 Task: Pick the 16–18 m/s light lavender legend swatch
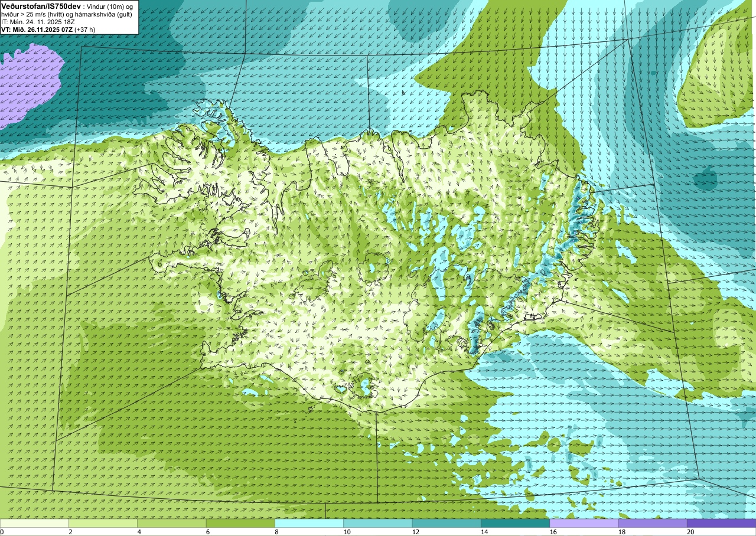click(584, 523)
